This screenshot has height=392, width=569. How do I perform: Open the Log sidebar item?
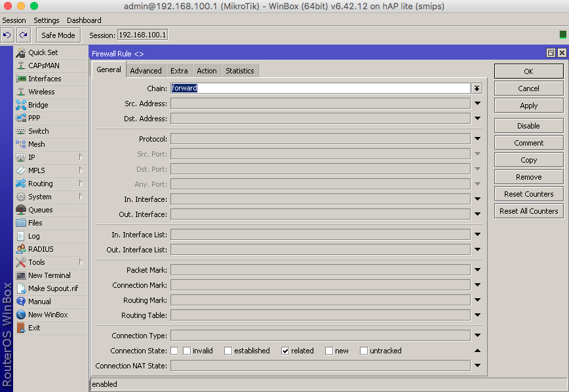click(x=51, y=236)
